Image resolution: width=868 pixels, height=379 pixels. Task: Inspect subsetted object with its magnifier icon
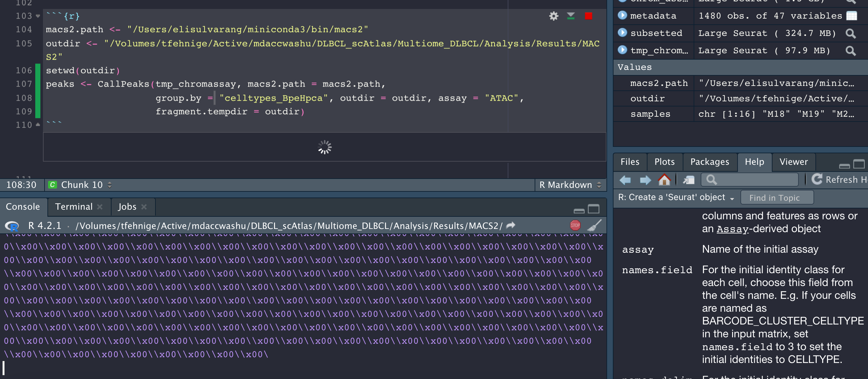pos(851,33)
